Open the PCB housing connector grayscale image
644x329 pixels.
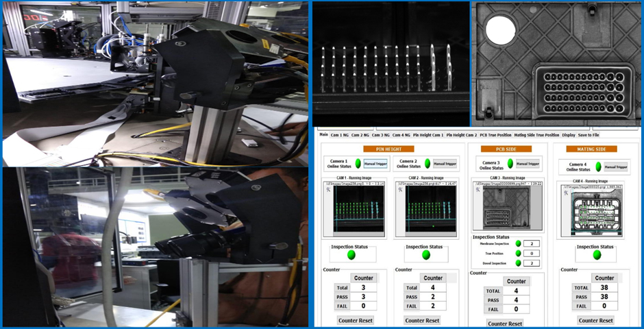pos(558,64)
